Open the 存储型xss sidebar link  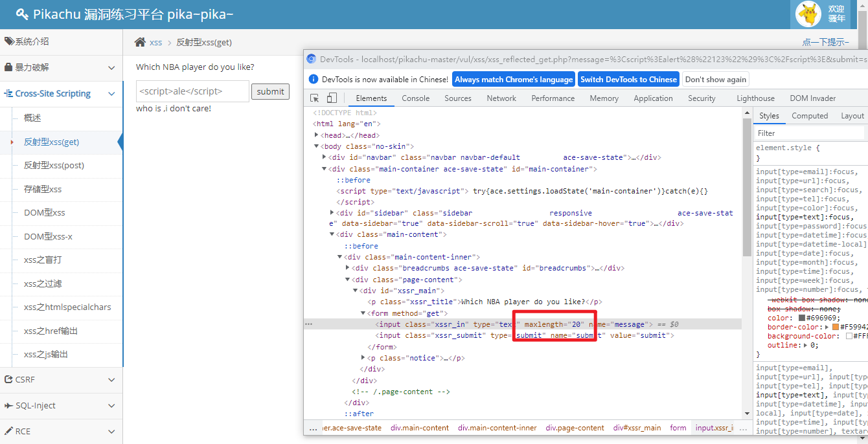43,189
